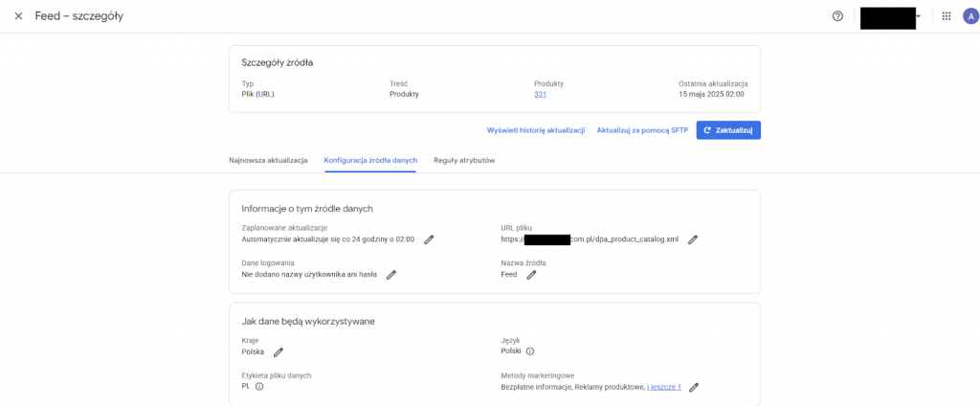Open Wyświetl historię aktualizacji link

[535, 130]
